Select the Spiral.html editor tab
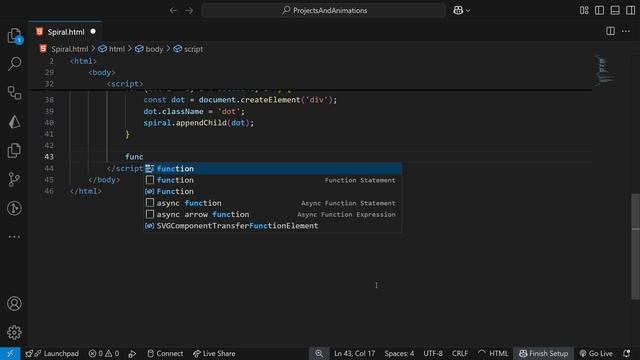This screenshot has height=360, width=640. [x=65, y=32]
